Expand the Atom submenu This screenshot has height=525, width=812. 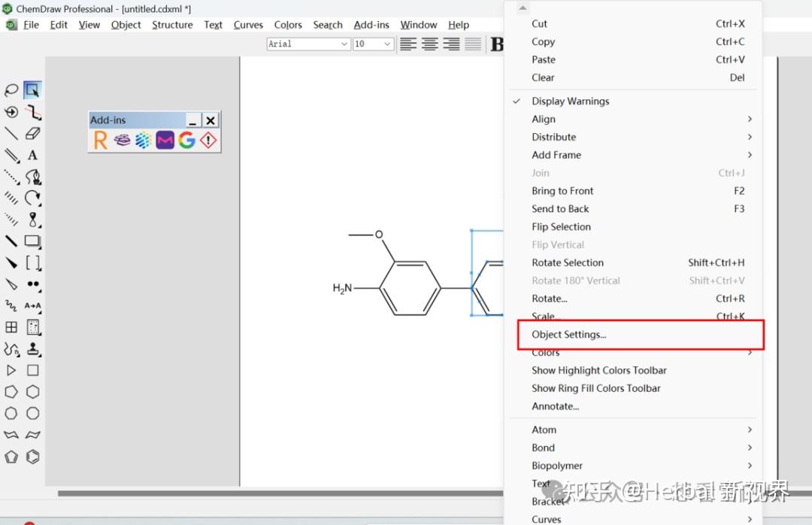(633, 429)
